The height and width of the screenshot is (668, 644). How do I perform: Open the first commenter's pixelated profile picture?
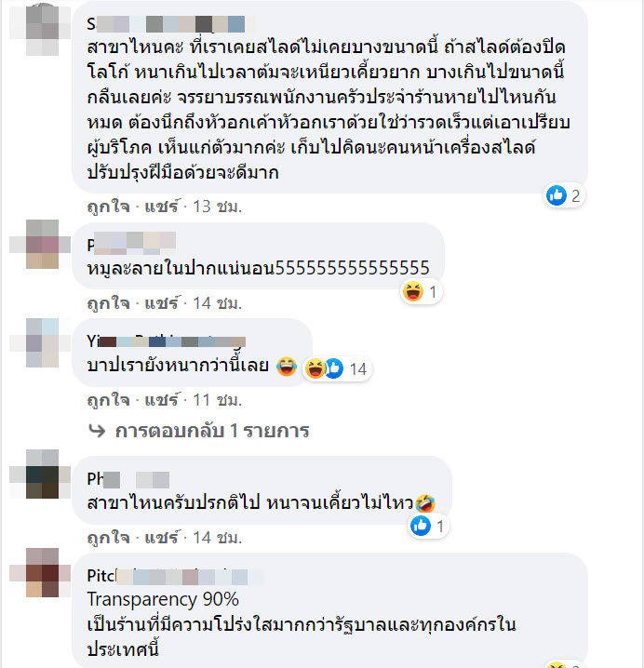pos(42,30)
